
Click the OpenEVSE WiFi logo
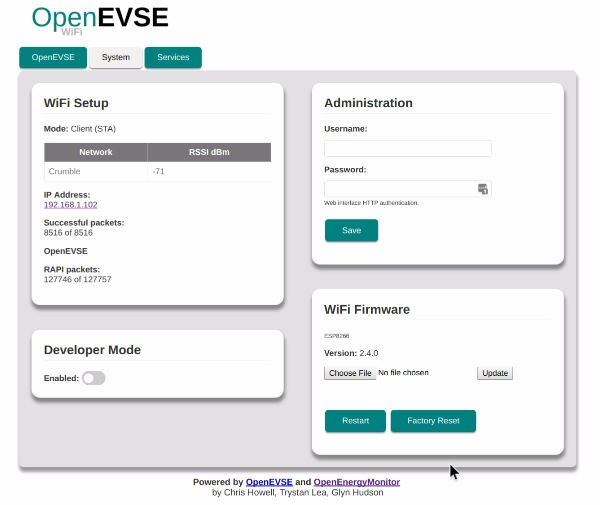click(100, 21)
